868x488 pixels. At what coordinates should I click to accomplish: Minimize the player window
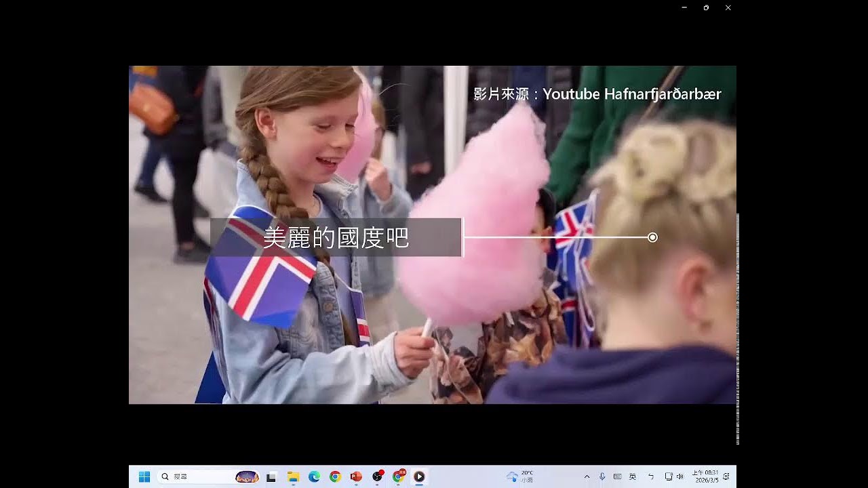pyautogui.click(x=684, y=7)
